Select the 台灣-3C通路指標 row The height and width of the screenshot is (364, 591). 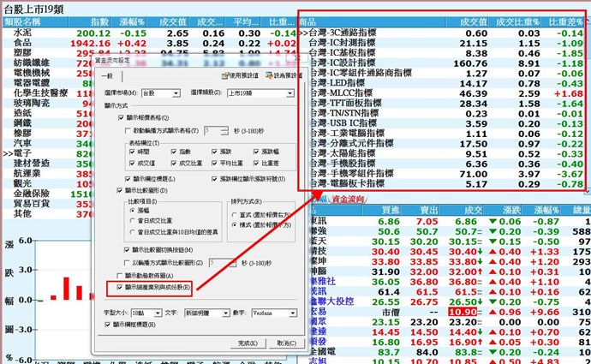point(442,33)
